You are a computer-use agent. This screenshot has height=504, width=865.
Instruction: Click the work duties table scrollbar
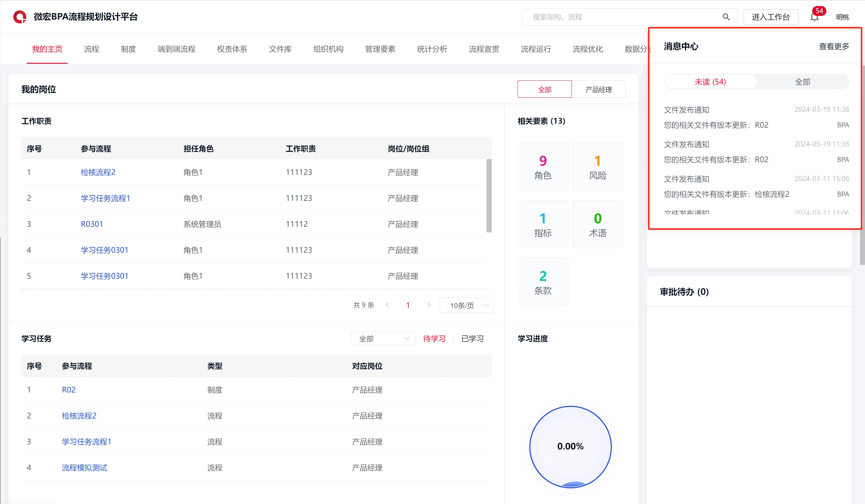[x=489, y=196]
